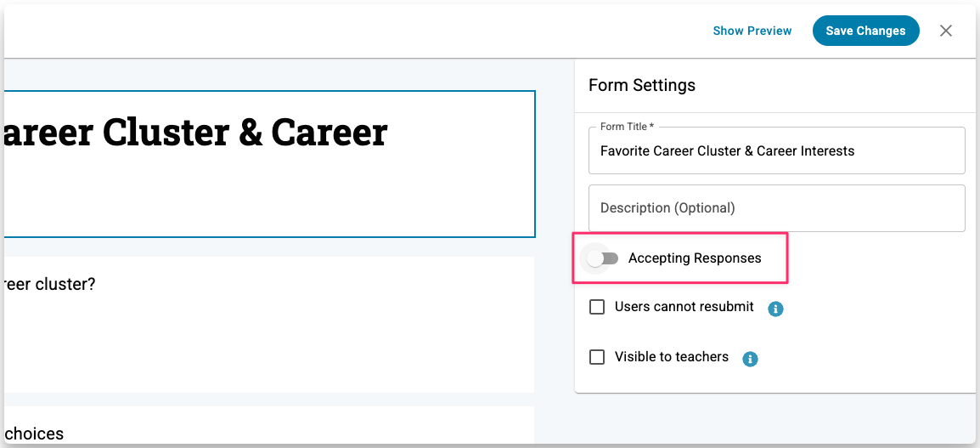Click into the Description (Optional) field

tap(776, 208)
